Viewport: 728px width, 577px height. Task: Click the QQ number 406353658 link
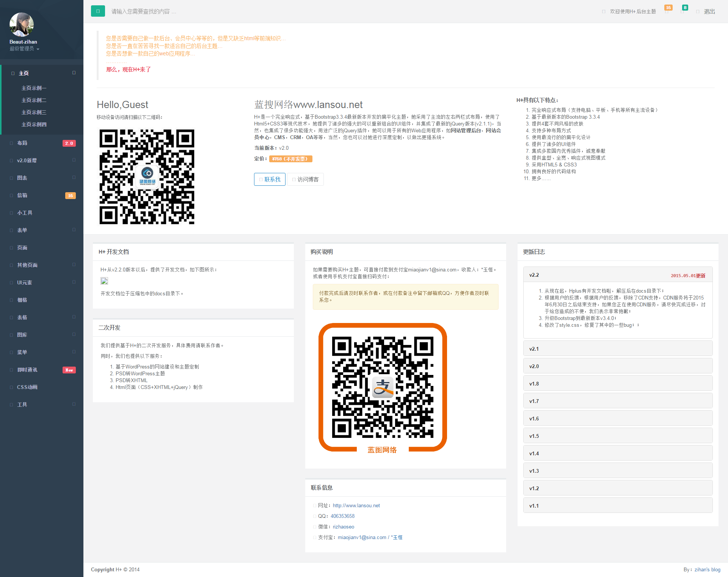343,516
